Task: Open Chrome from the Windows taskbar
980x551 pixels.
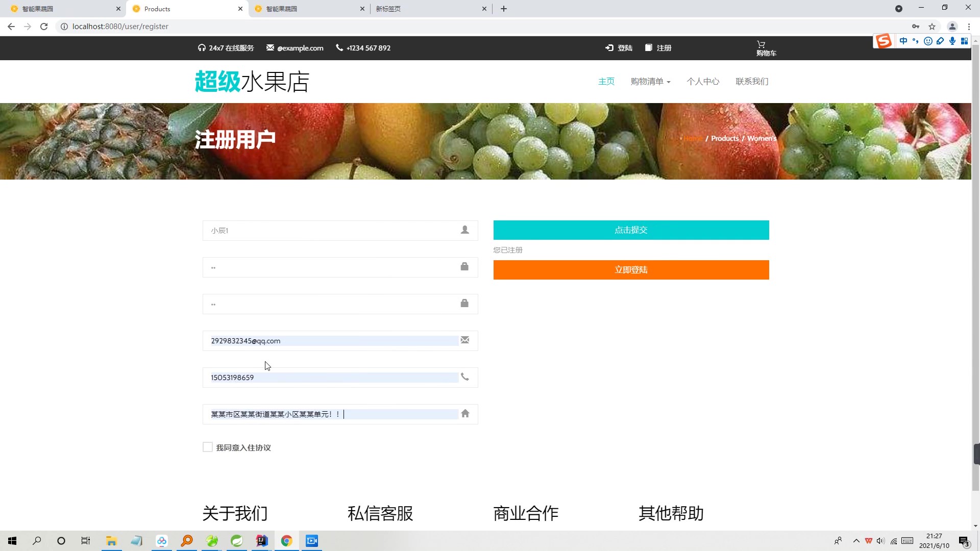Action: [x=286, y=541]
